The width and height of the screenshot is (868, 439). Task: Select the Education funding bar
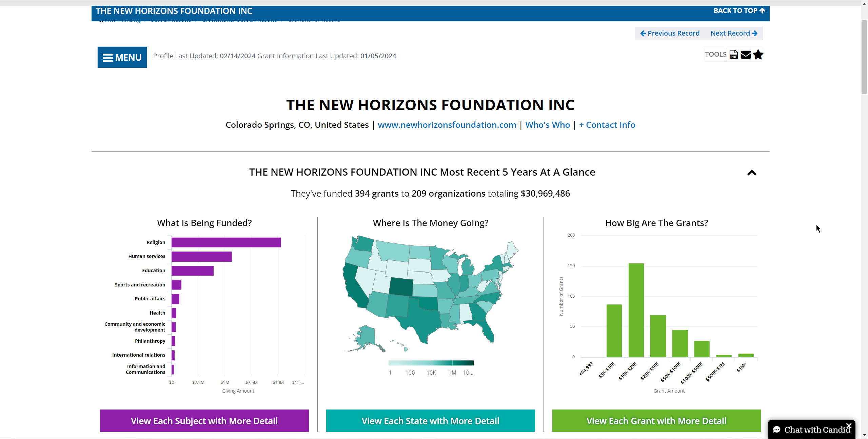point(193,271)
